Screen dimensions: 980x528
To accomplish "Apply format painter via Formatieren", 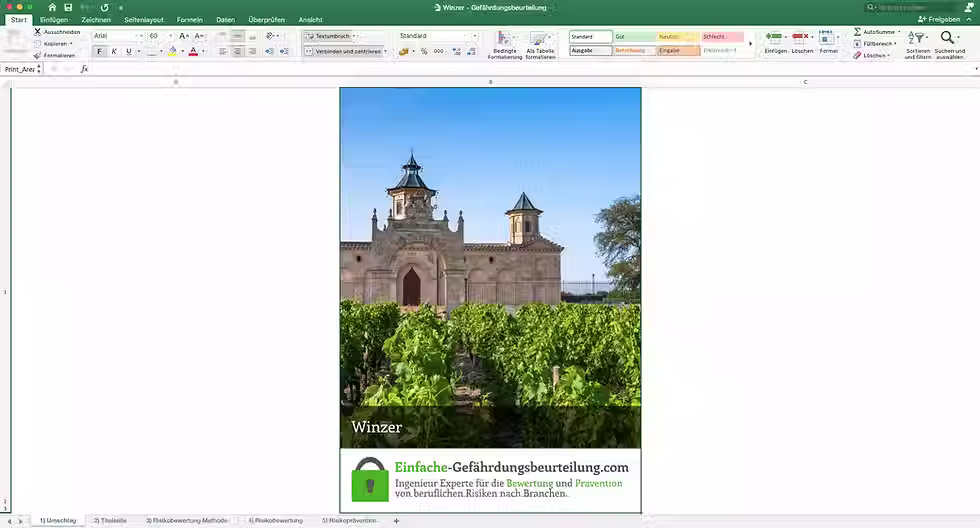I will (54, 55).
